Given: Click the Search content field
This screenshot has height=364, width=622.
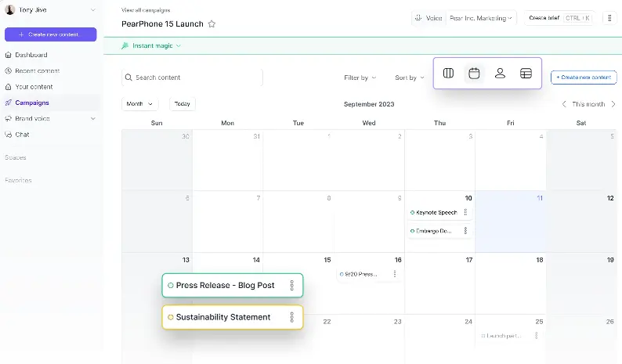Looking at the screenshot, I should [x=192, y=77].
